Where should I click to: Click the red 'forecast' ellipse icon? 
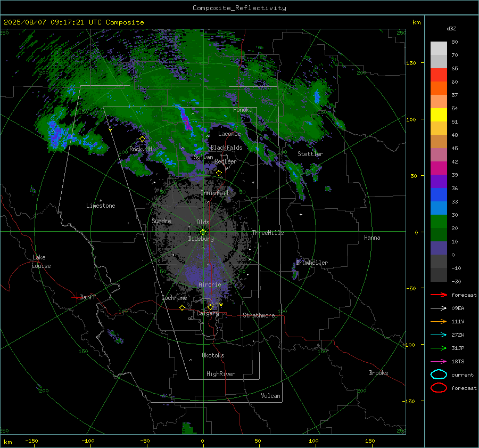[x=439, y=388]
